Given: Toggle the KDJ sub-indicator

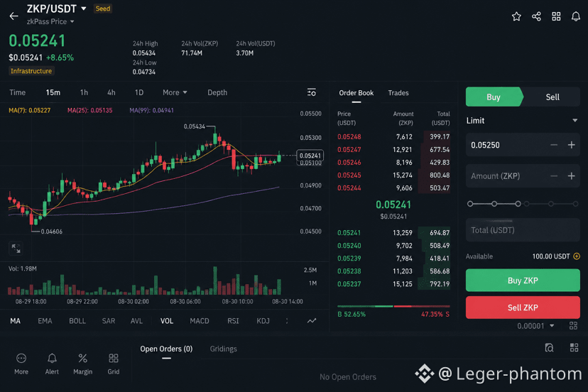Looking at the screenshot, I should (263, 321).
